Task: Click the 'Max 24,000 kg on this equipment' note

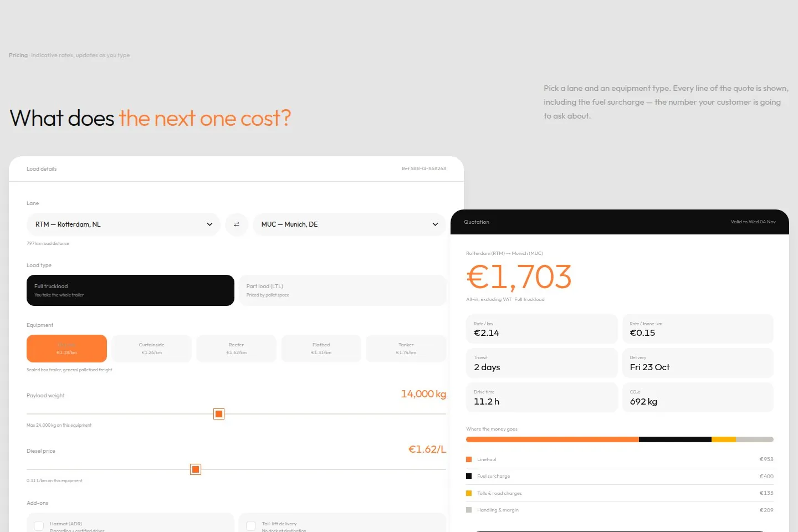Action: 59,425
